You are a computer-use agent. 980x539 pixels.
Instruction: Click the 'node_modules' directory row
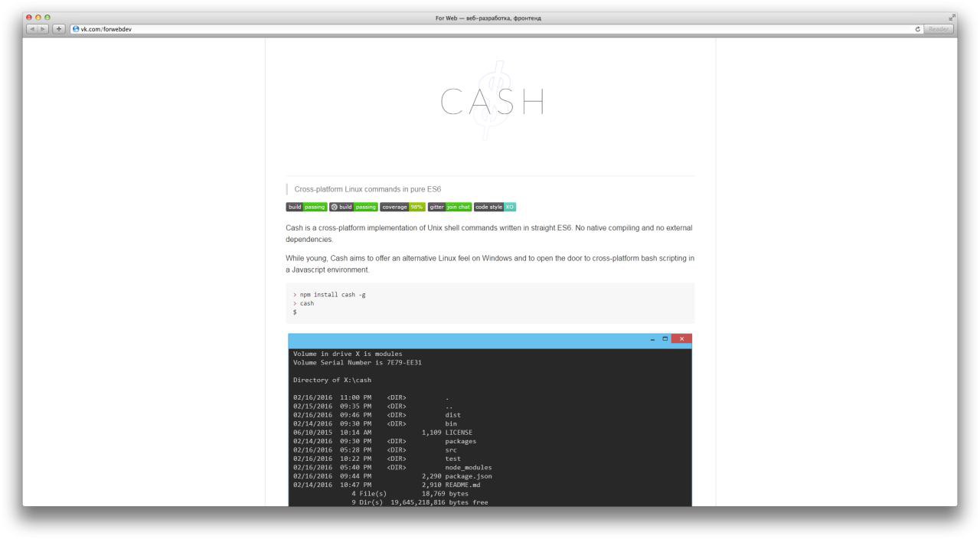pyautogui.click(x=393, y=467)
